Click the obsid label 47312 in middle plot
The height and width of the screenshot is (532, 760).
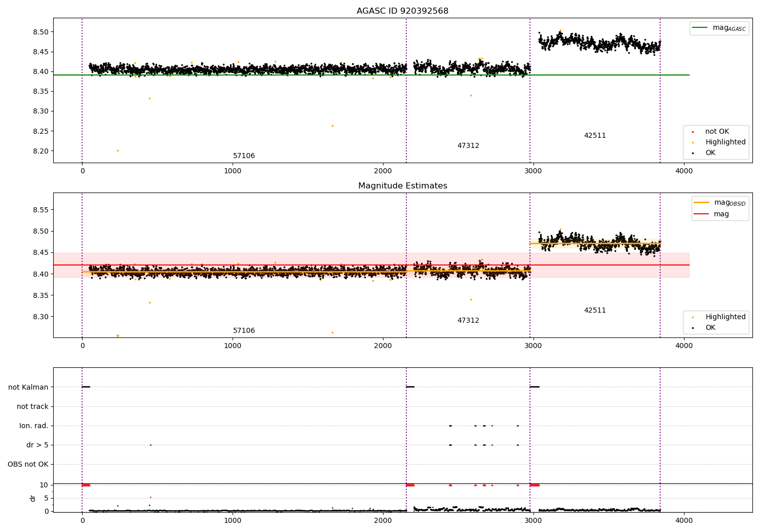[x=468, y=321]
